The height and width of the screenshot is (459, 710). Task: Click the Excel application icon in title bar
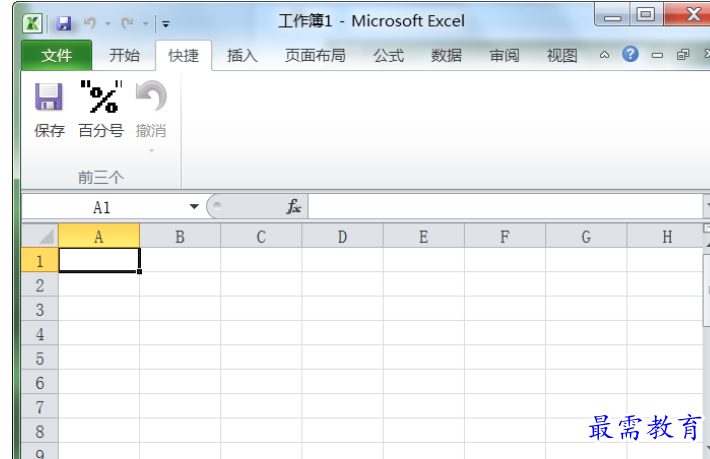[33, 23]
